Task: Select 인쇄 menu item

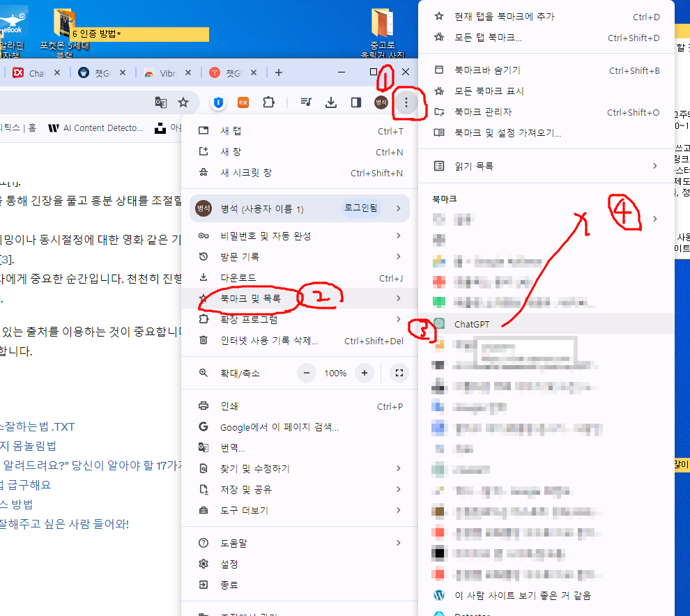Action: pos(300,406)
